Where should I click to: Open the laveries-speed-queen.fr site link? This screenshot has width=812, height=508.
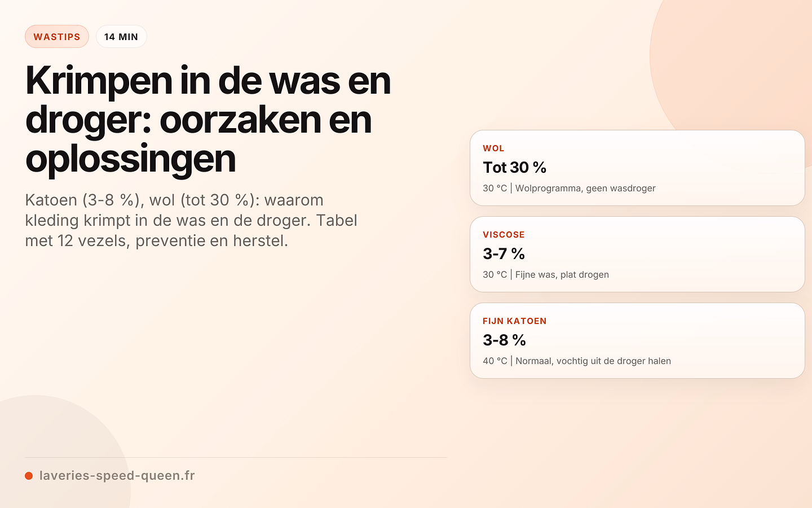coord(117,476)
